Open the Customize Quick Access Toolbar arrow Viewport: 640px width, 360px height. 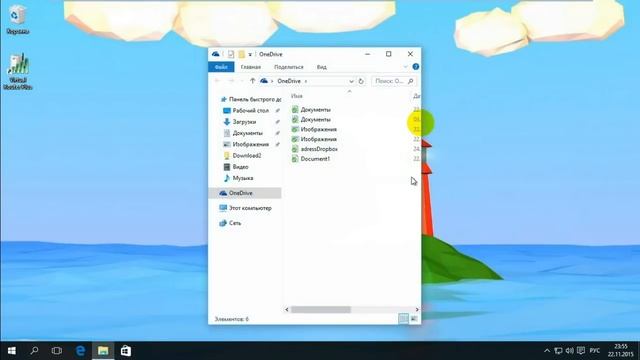point(250,54)
